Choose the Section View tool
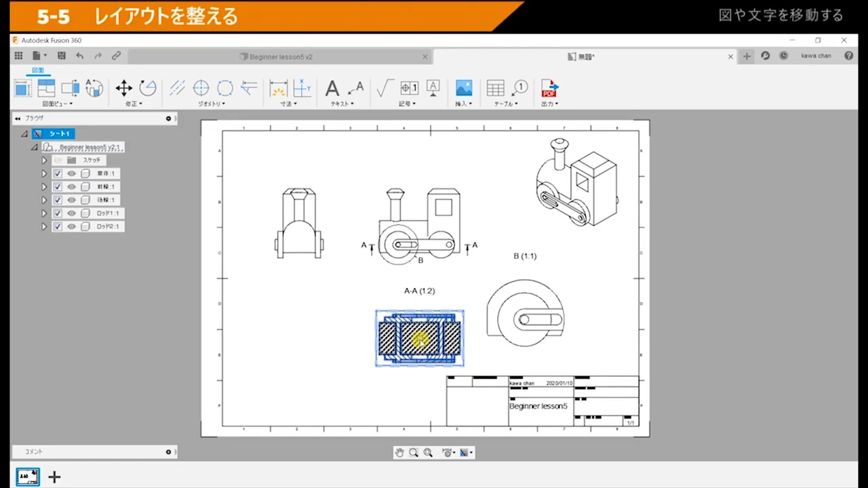The image size is (868, 488). coord(71,88)
